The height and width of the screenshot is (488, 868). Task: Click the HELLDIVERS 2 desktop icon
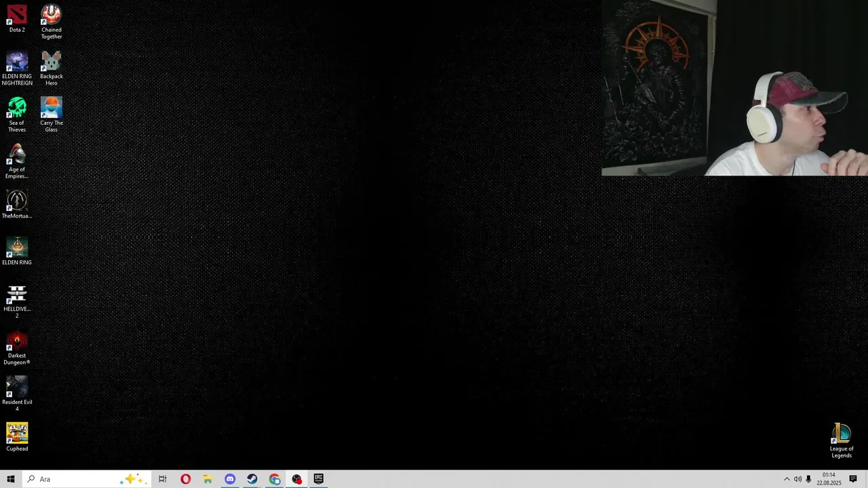tap(17, 302)
